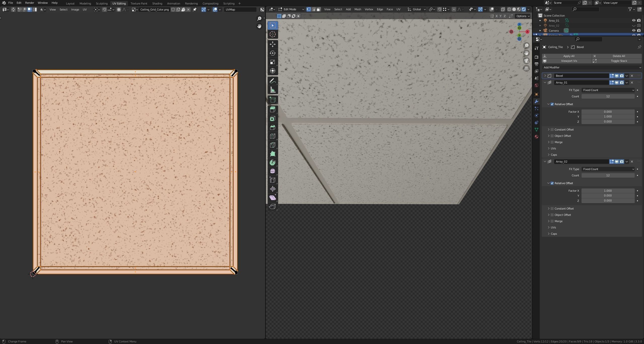Select the Poly Build tool

(273, 154)
